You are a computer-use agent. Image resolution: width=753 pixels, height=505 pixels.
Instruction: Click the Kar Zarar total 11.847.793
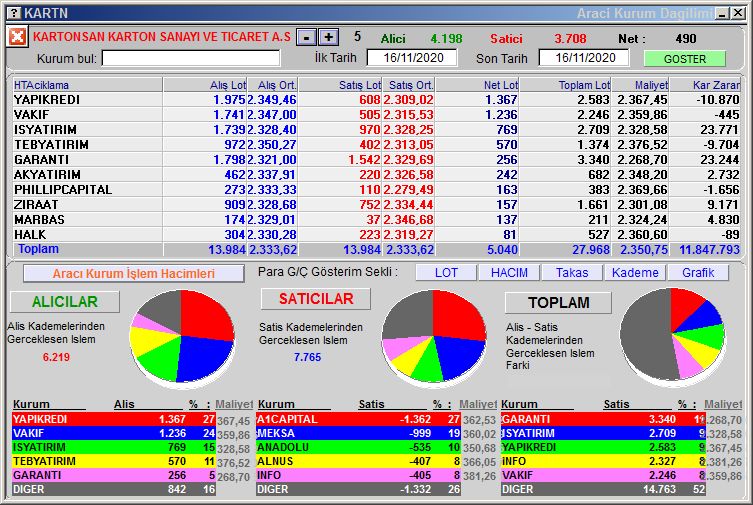tap(709, 250)
